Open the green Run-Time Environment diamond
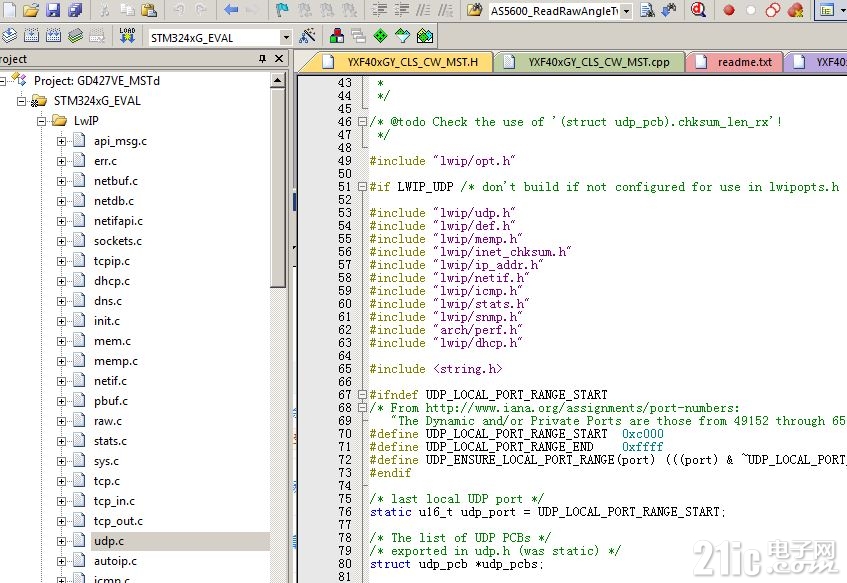 [x=380, y=36]
